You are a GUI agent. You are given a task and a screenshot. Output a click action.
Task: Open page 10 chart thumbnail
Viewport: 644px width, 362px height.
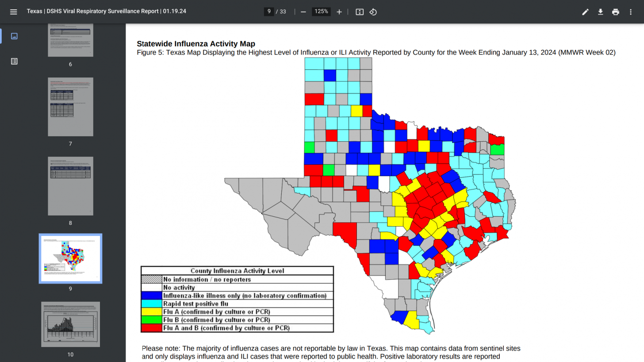70,324
